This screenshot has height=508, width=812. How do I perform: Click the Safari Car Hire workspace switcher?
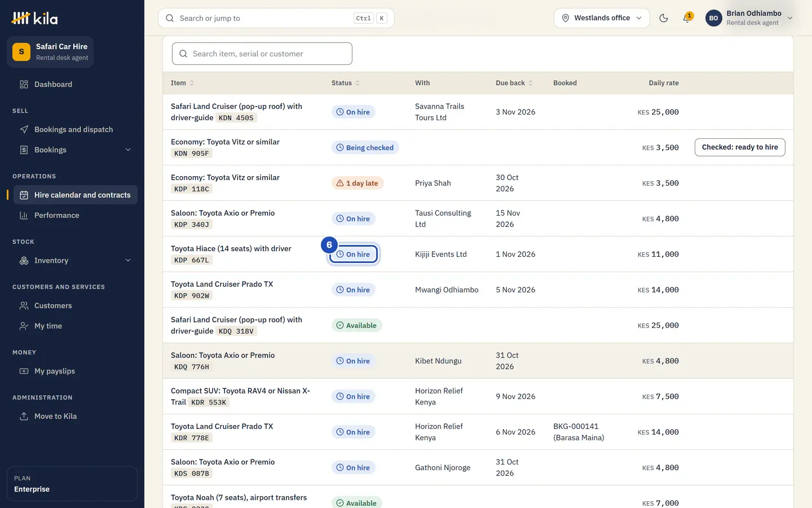(x=50, y=52)
